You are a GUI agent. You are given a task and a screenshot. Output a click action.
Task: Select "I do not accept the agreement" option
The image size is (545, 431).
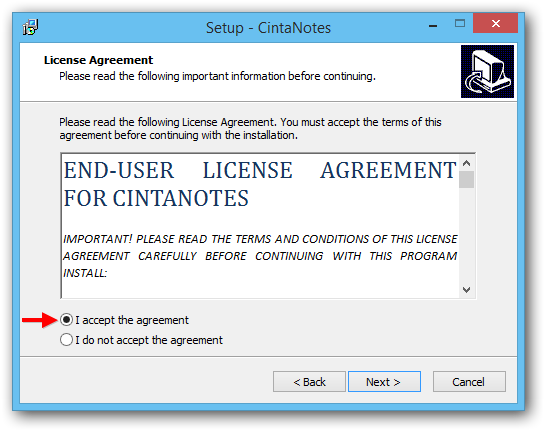click(x=66, y=340)
